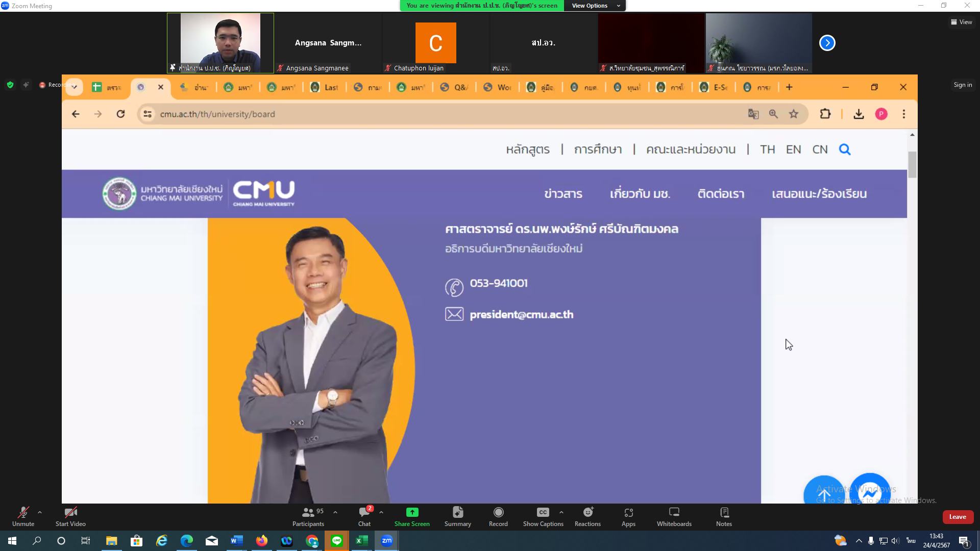Open Zoom Apps
Screen dimensions: 980x551
pyautogui.click(x=628, y=516)
